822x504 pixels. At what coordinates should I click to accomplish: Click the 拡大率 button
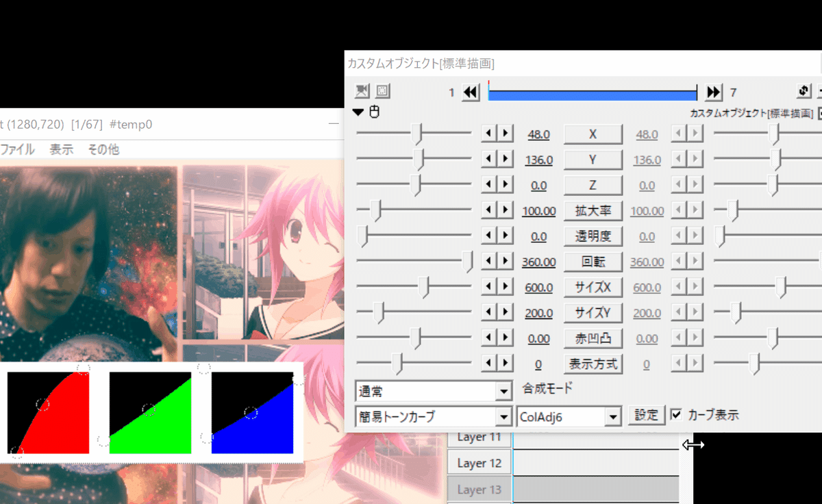pos(593,210)
